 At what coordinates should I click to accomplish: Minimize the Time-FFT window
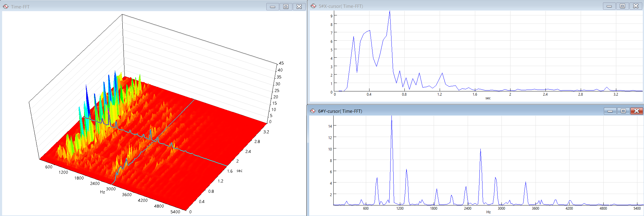(272, 7)
